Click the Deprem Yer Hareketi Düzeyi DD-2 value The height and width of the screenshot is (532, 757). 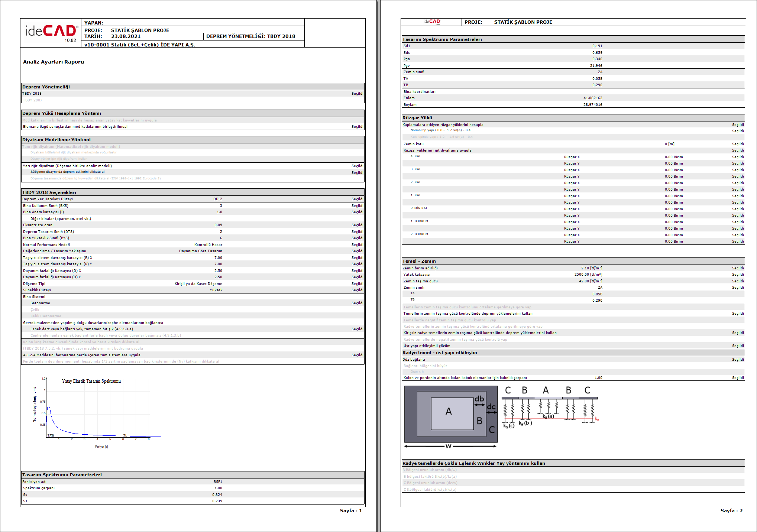tap(218, 199)
